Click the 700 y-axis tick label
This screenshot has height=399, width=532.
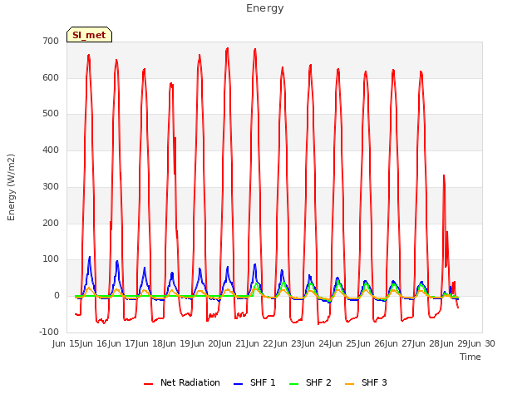tap(51, 41)
